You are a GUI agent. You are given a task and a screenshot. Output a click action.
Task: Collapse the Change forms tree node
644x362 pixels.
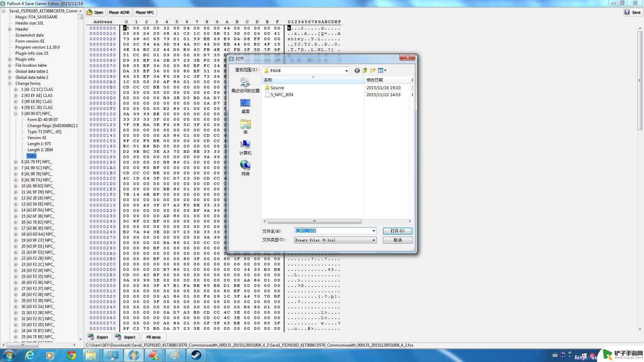click(x=10, y=83)
